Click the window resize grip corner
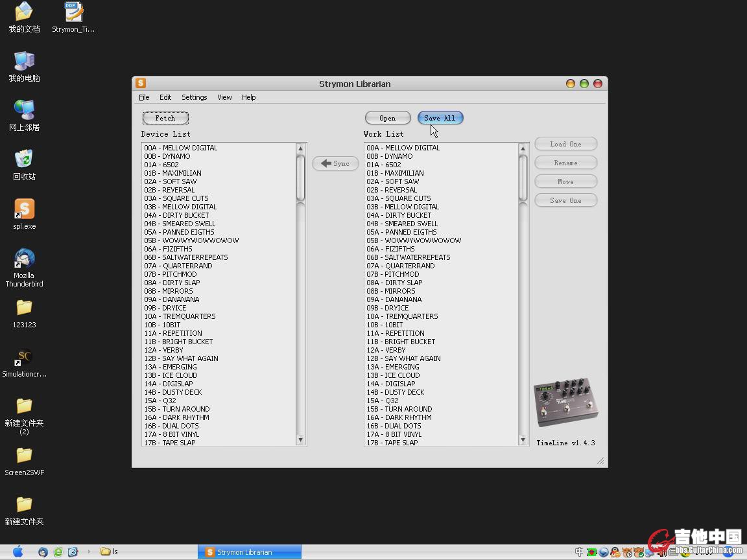 point(600,461)
